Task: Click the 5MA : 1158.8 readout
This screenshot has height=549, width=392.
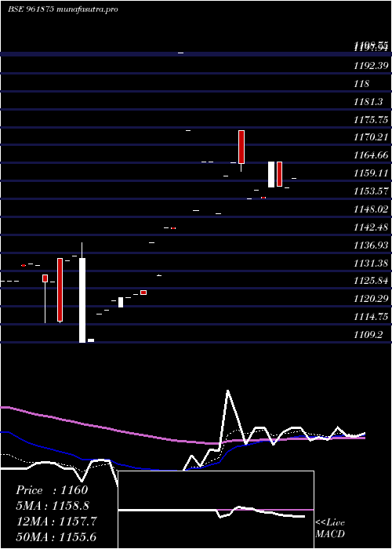Action: [53, 506]
